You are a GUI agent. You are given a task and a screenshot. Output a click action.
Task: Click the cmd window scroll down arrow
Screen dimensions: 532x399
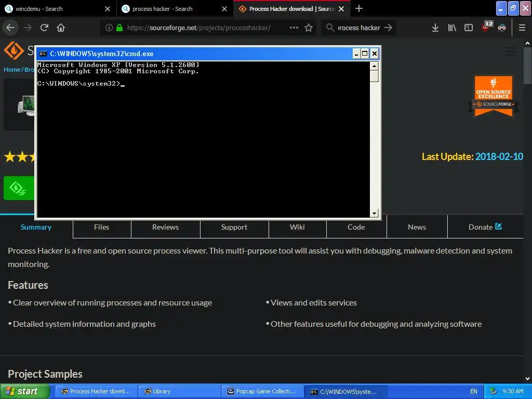374,214
